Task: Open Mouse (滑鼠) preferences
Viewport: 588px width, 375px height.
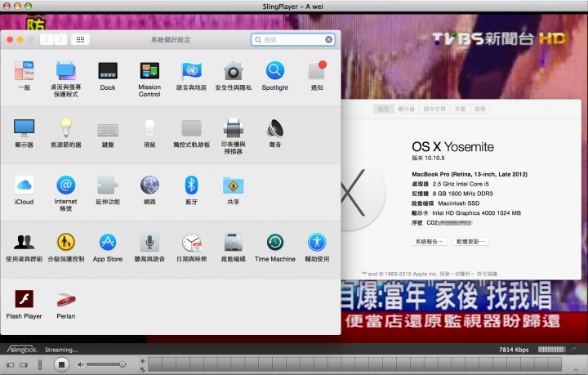Action: click(x=149, y=132)
